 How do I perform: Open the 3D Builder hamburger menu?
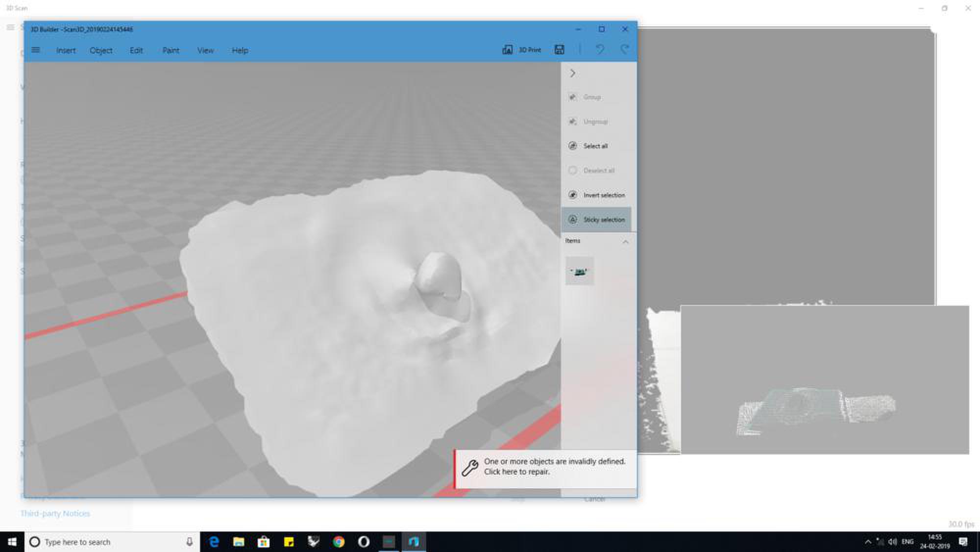(x=36, y=50)
